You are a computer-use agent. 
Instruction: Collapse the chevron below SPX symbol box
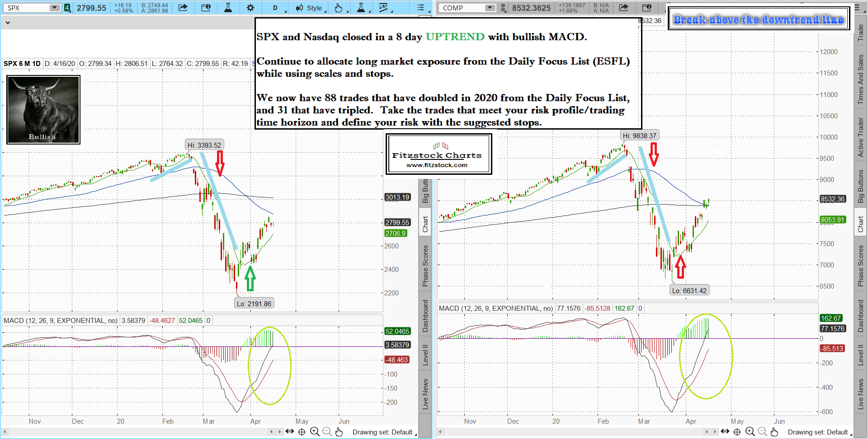click(x=8, y=22)
